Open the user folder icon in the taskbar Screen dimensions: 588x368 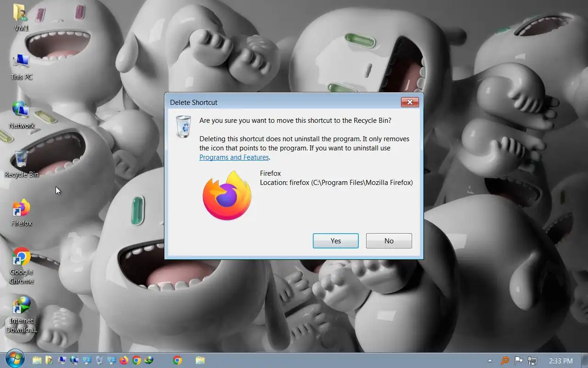[x=49, y=360]
